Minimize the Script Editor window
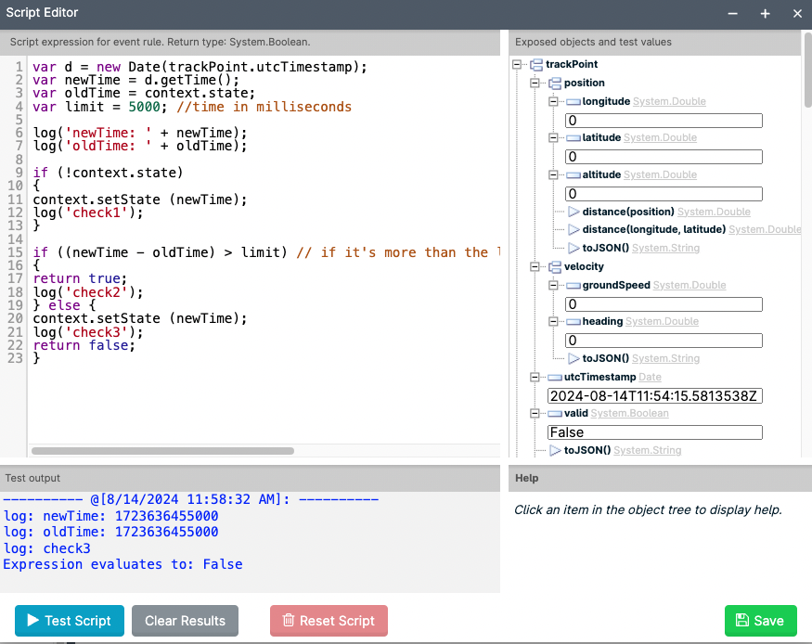Screen dimensions: 812x644 point(732,14)
